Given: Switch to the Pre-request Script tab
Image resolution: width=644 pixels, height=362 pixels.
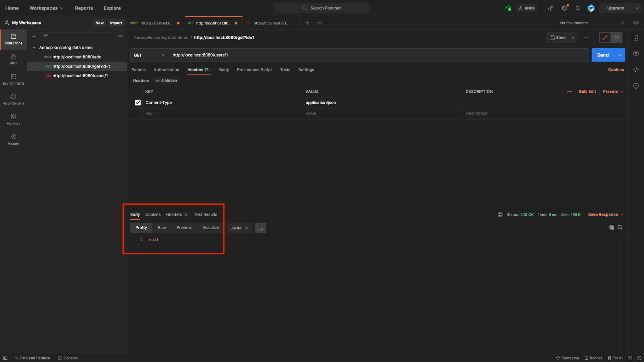Looking at the screenshot, I should [254, 69].
